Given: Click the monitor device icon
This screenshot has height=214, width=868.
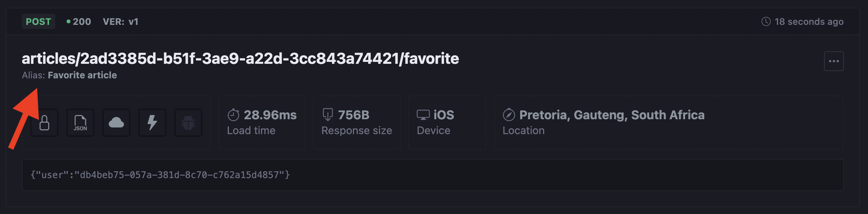Looking at the screenshot, I should pyautogui.click(x=423, y=115).
